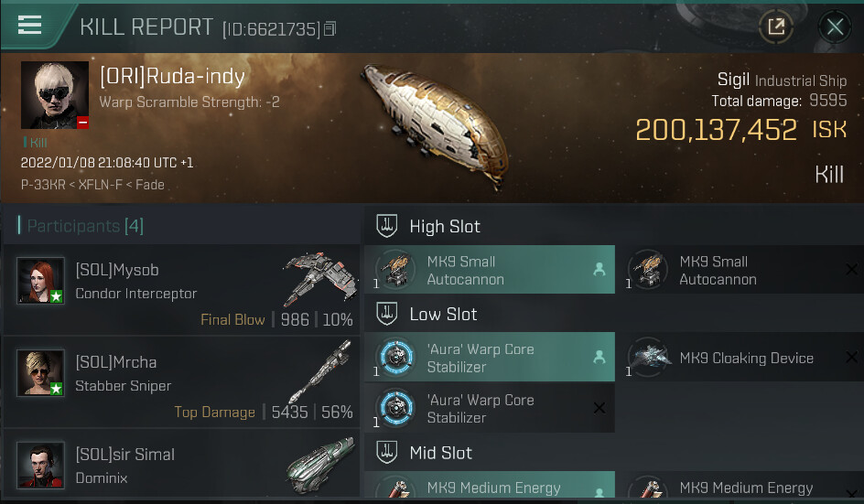Open sir Simal's character portrait
Image resolution: width=864 pixels, height=504 pixels.
[41, 465]
